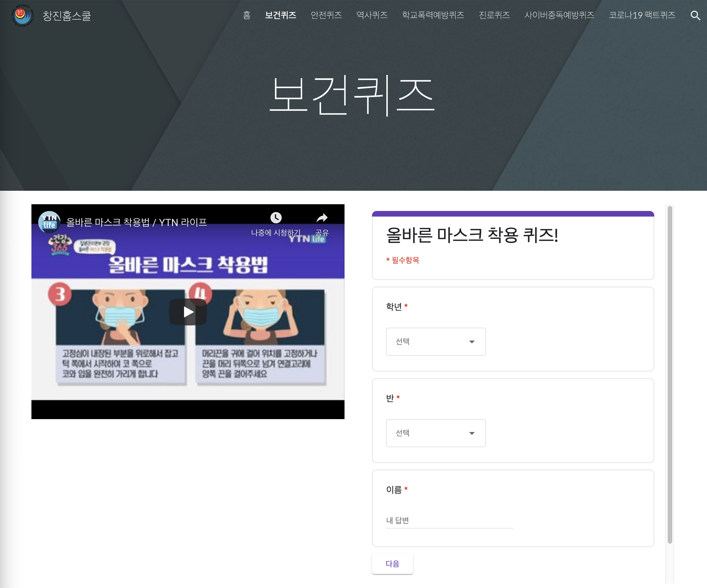Play the mask video

[x=188, y=312]
